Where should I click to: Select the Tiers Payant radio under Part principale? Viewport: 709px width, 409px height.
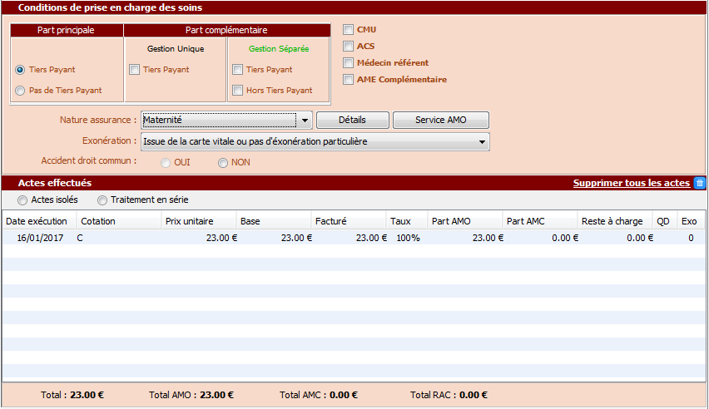[21, 70]
